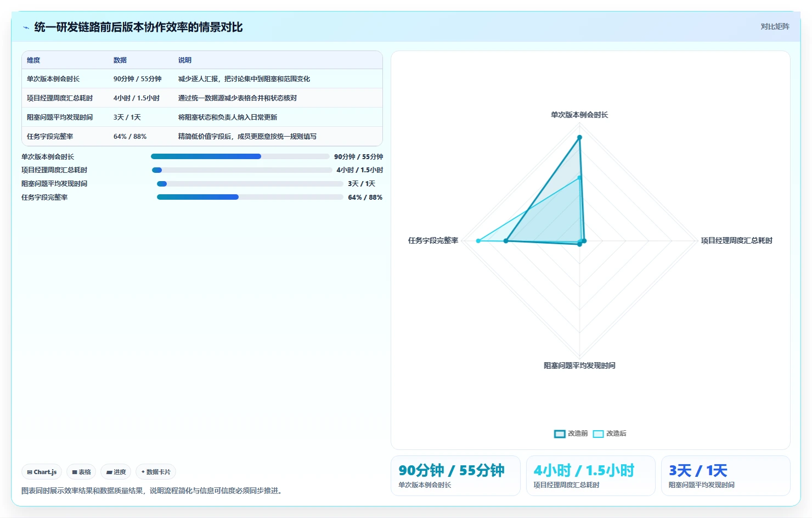Select the 进度 tag chip
812x518 pixels.
(116, 472)
